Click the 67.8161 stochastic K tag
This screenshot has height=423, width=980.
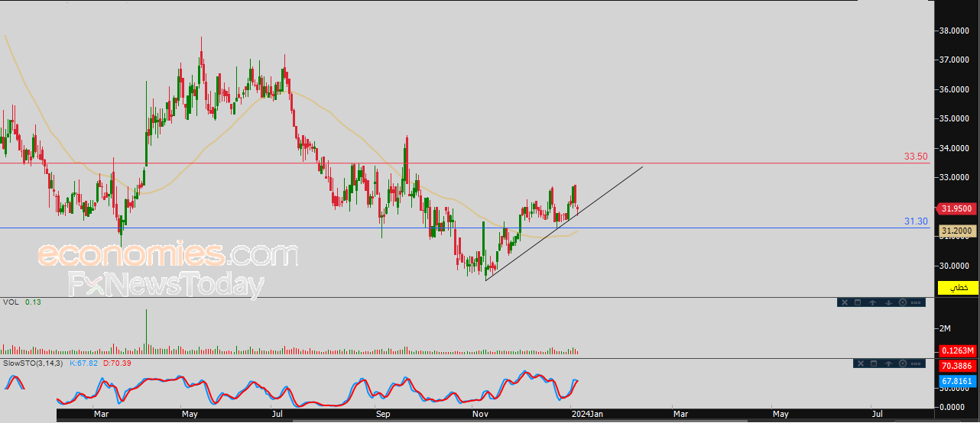[x=958, y=380]
